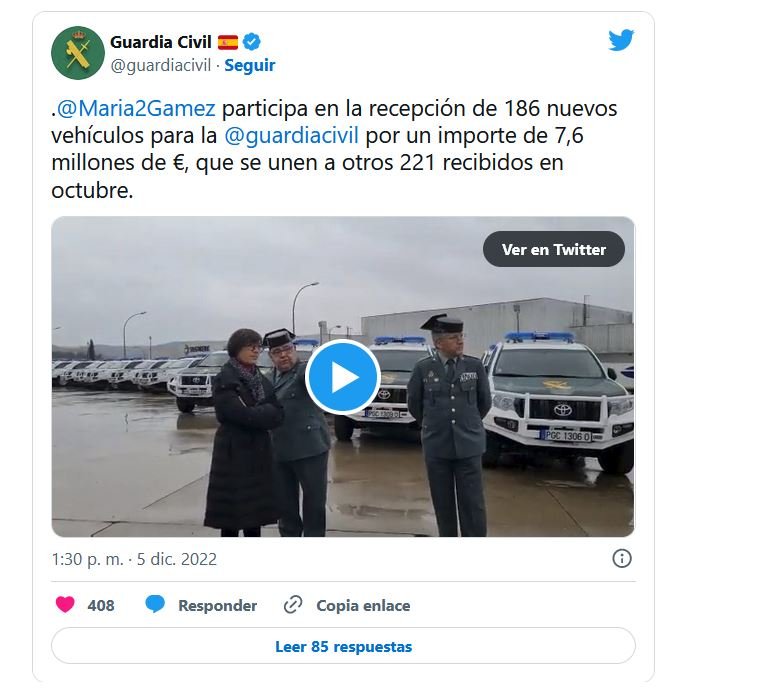Screen dimensions: 760x693
Task: Follow the account via 'Seguir'
Action: pos(250,65)
